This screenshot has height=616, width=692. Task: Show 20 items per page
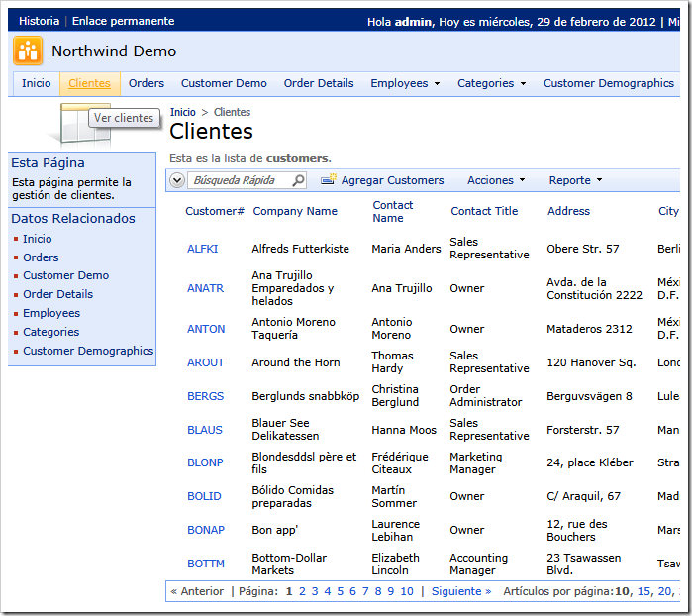pos(664,591)
